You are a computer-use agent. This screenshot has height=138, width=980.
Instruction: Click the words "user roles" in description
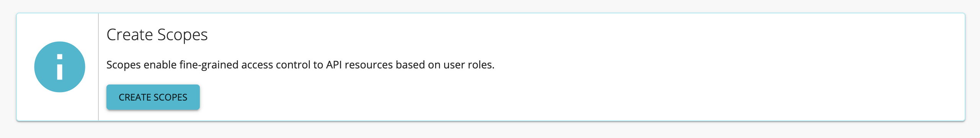(x=469, y=65)
